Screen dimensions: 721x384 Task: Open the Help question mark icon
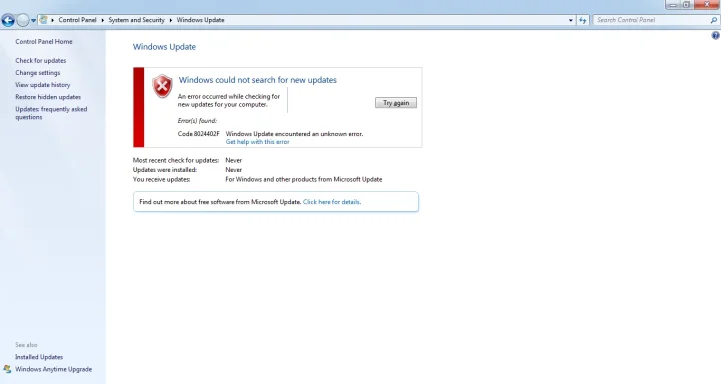point(715,35)
